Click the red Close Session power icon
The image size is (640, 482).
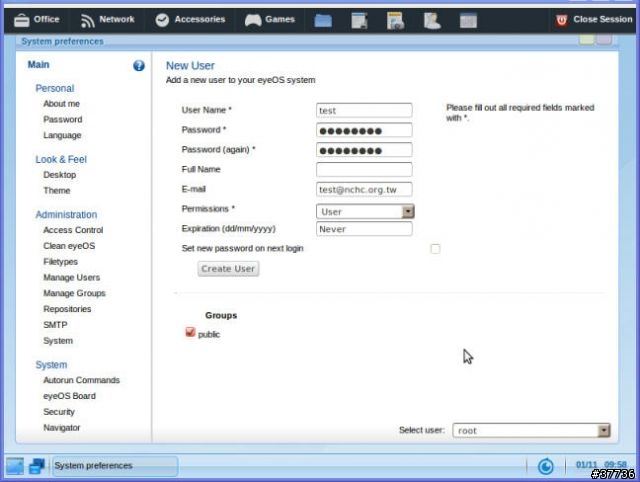click(x=562, y=20)
